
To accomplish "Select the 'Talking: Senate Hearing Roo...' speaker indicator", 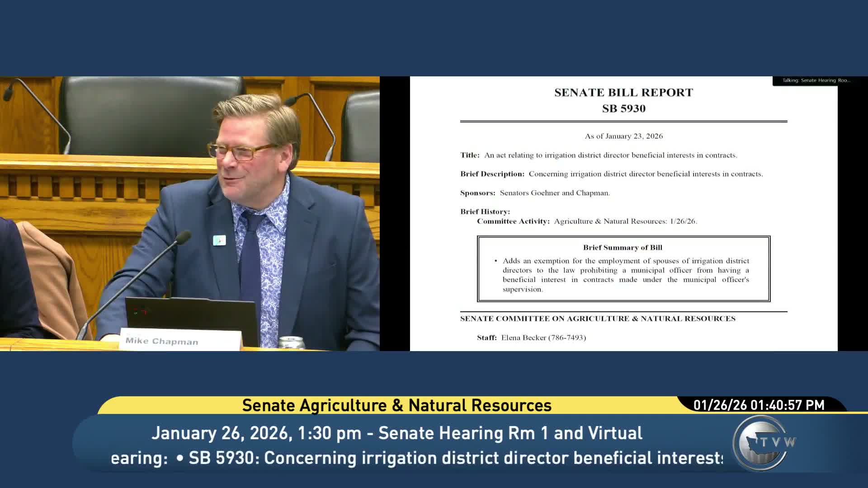I will tap(816, 80).
